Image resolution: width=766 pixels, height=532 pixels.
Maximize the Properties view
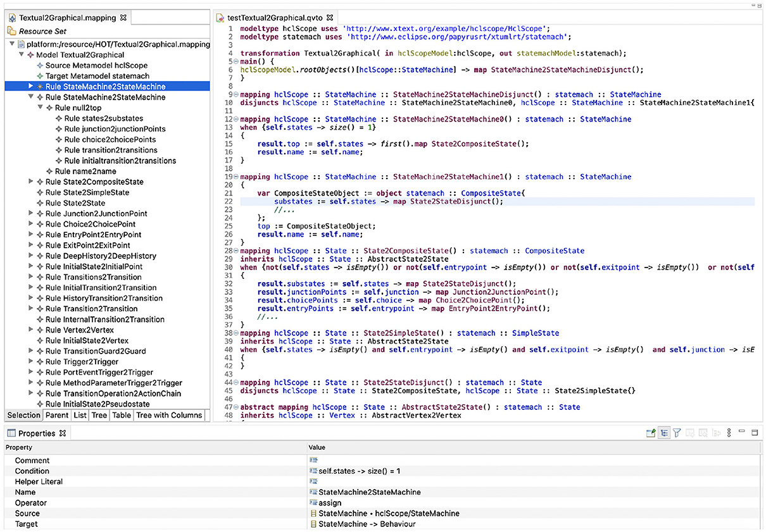[755, 433]
